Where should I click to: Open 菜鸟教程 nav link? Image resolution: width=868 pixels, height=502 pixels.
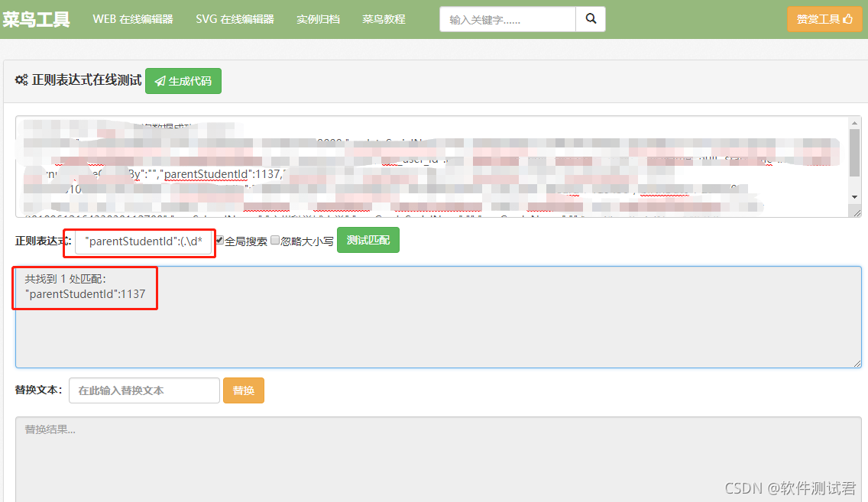[384, 19]
